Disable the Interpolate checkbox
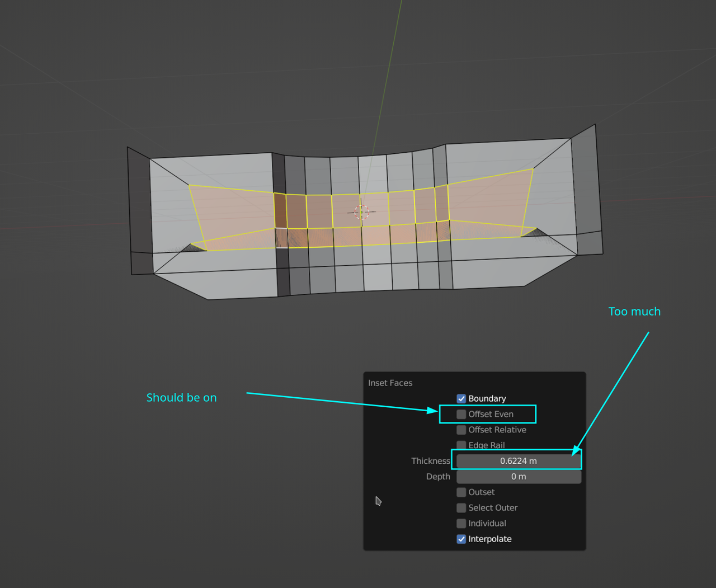 coord(461,539)
